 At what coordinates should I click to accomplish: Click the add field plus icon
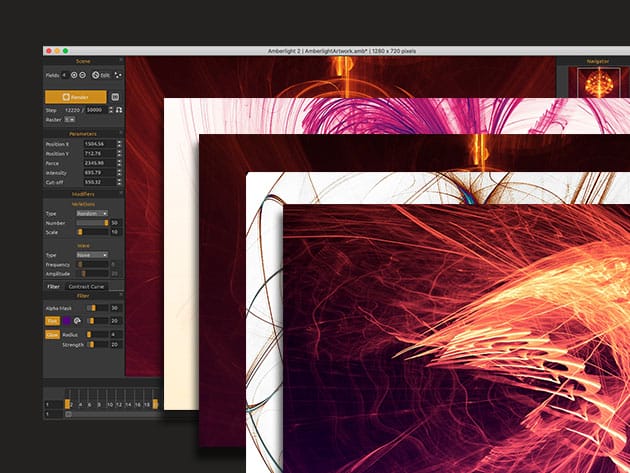click(x=74, y=75)
